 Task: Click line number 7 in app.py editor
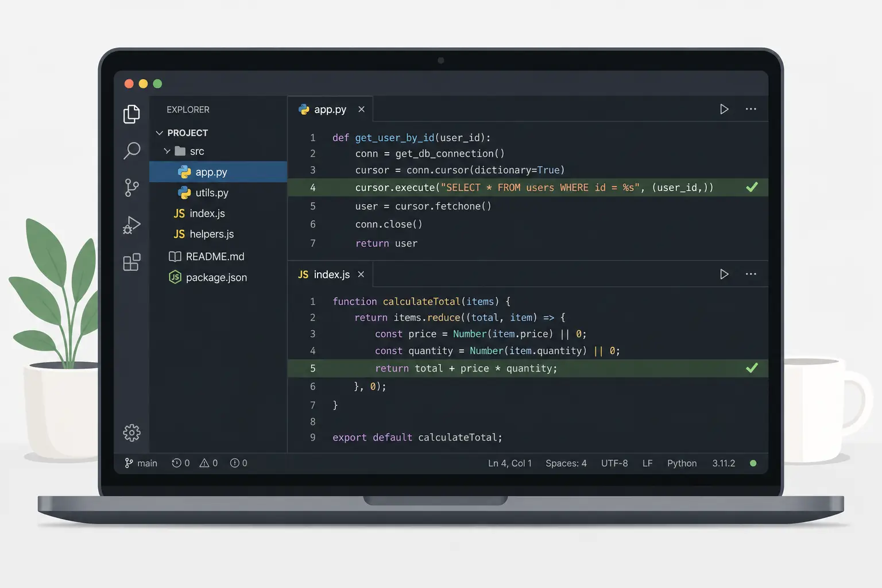pyautogui.click(x=313, y=243)
